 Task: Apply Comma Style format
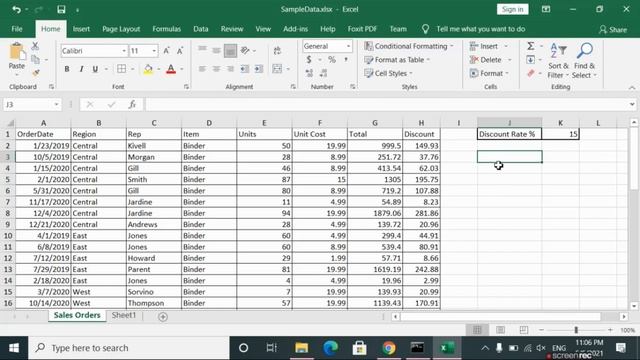tap(346, 60)
